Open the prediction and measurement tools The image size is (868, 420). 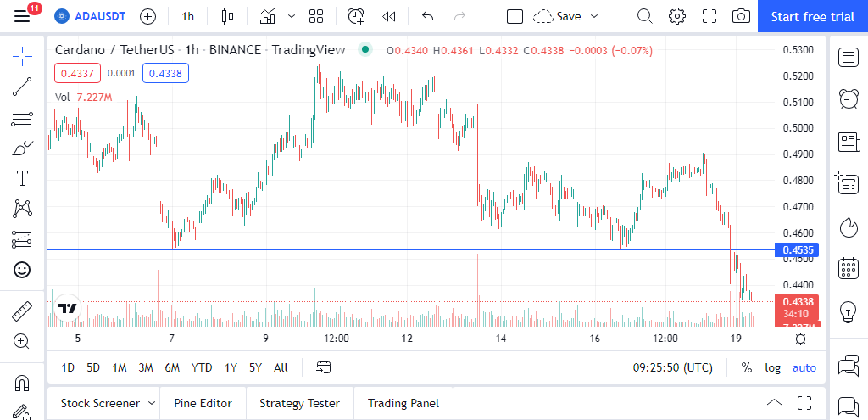[x=22, y=239]
